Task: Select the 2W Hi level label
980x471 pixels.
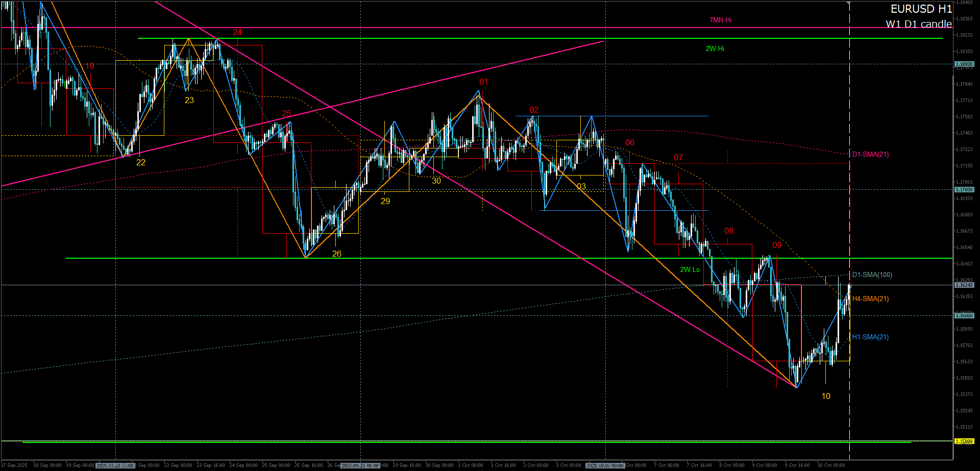Action: pyautogui.click(x=715, y=49)
